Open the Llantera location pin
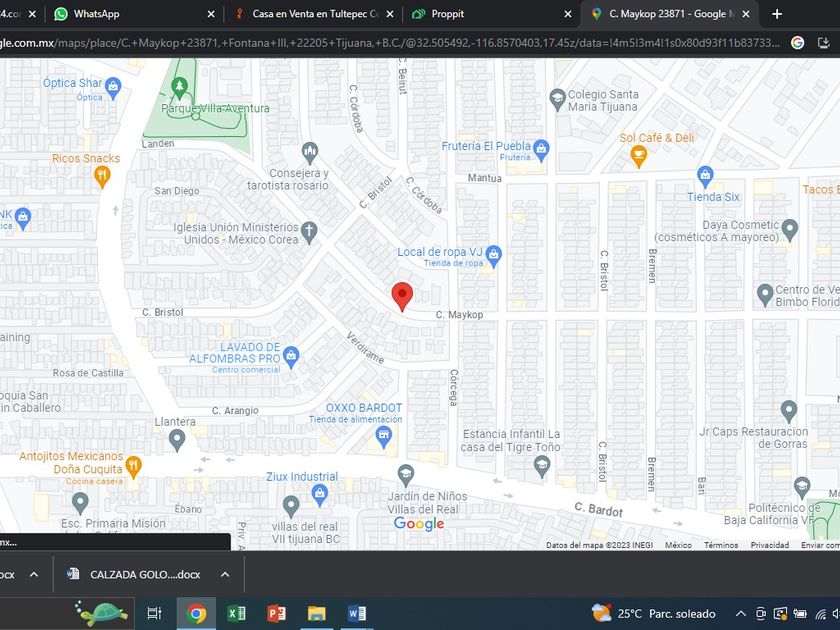 tap(177, 440)
